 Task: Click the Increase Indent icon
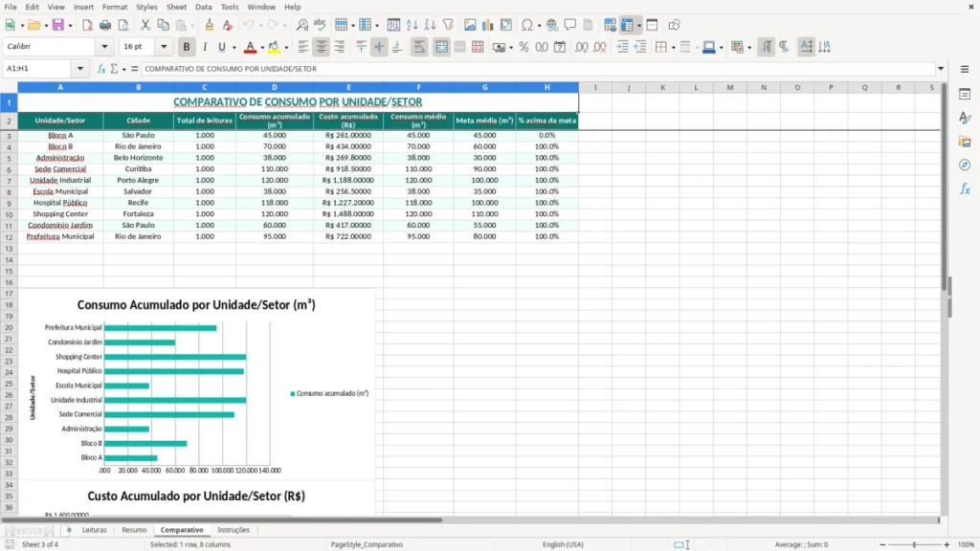622,47
